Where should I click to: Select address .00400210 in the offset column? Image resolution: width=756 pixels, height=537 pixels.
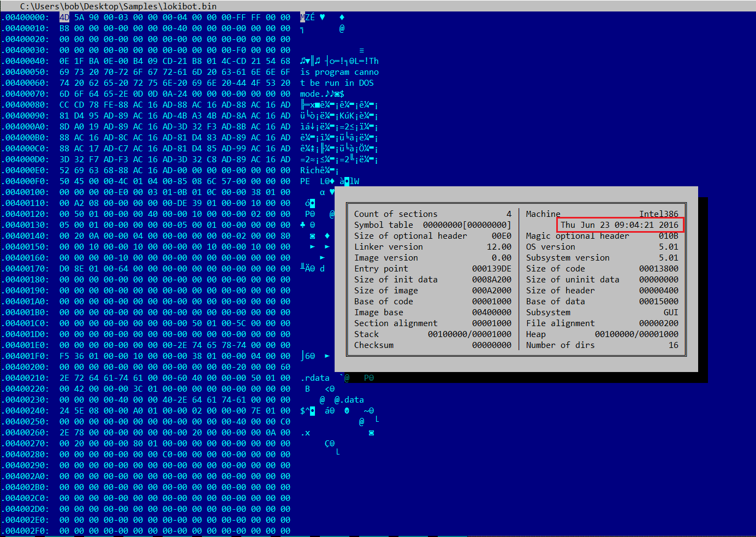click(x=25, y=378)
